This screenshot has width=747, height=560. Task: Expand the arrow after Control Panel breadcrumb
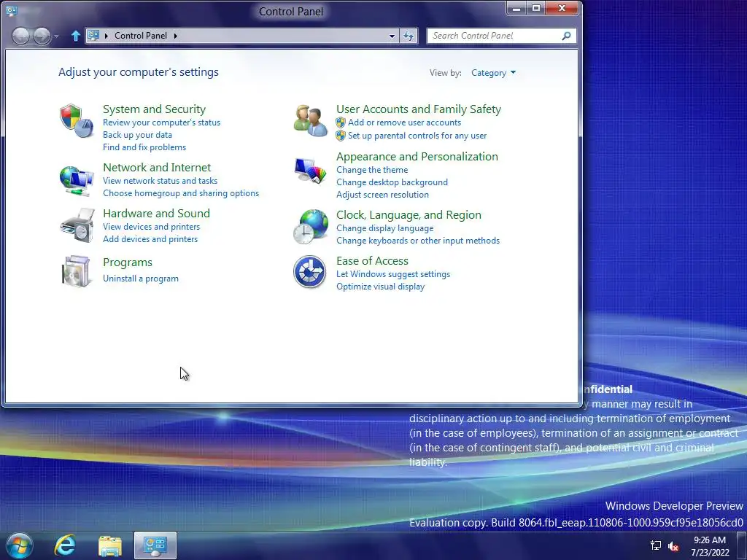coord(176,36)
